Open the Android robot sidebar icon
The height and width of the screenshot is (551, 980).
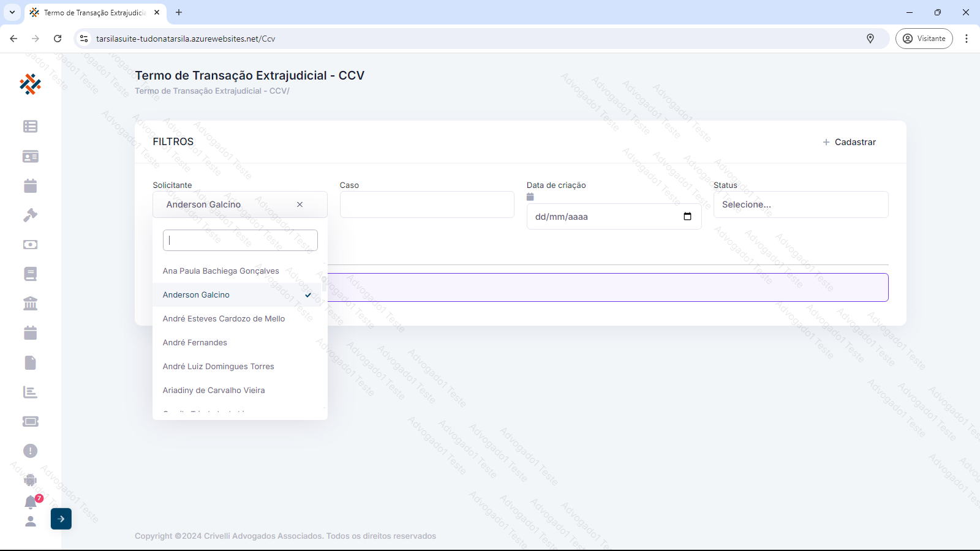[30, 481]
